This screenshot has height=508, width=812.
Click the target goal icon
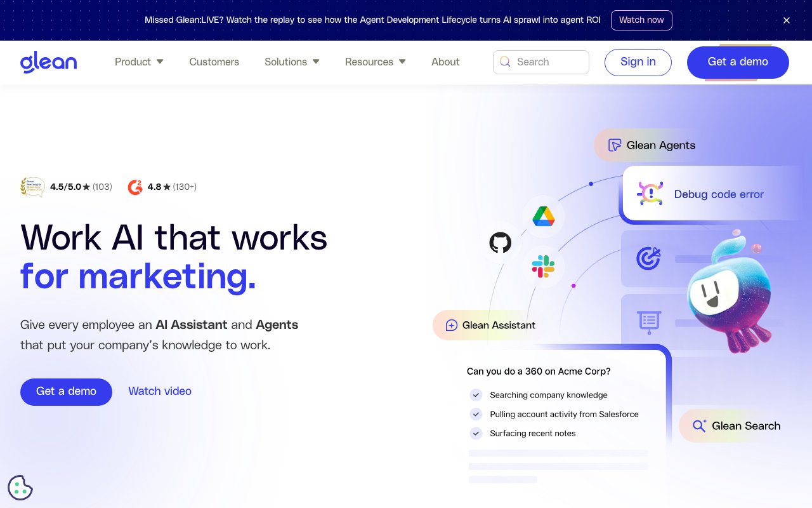point(648,258)
